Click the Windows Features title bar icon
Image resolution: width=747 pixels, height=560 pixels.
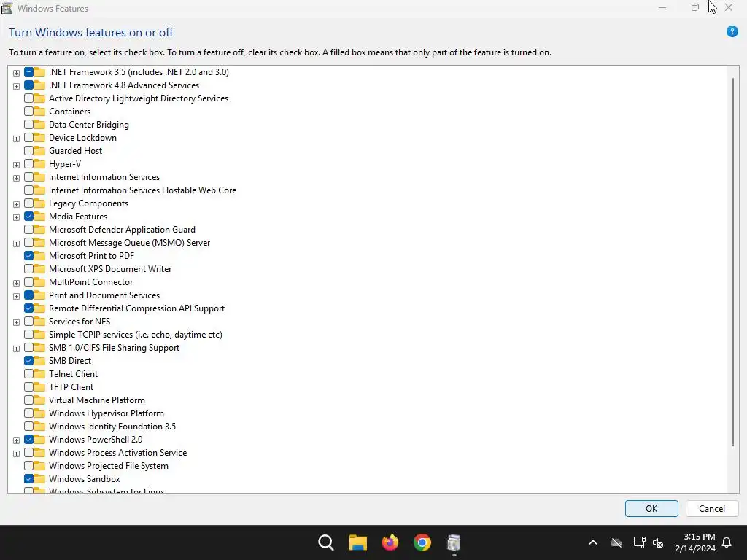7,8
